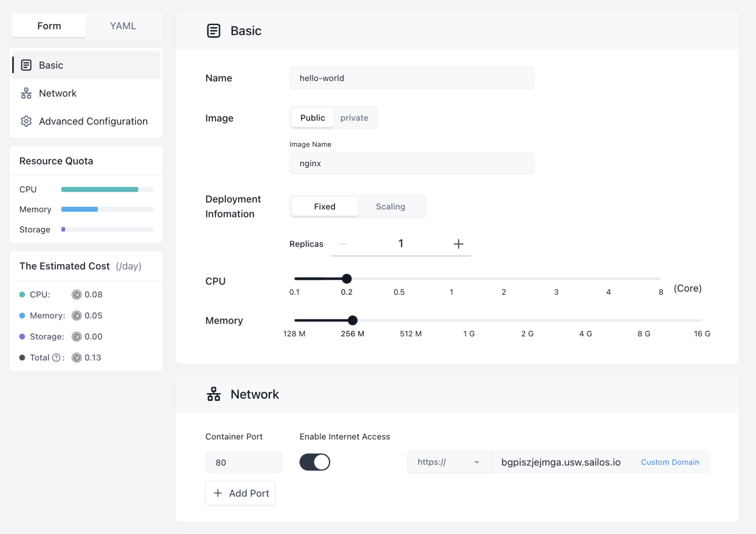Click the Advanced Configuration gear icon

pyautogui.click(x=26, y=121)
